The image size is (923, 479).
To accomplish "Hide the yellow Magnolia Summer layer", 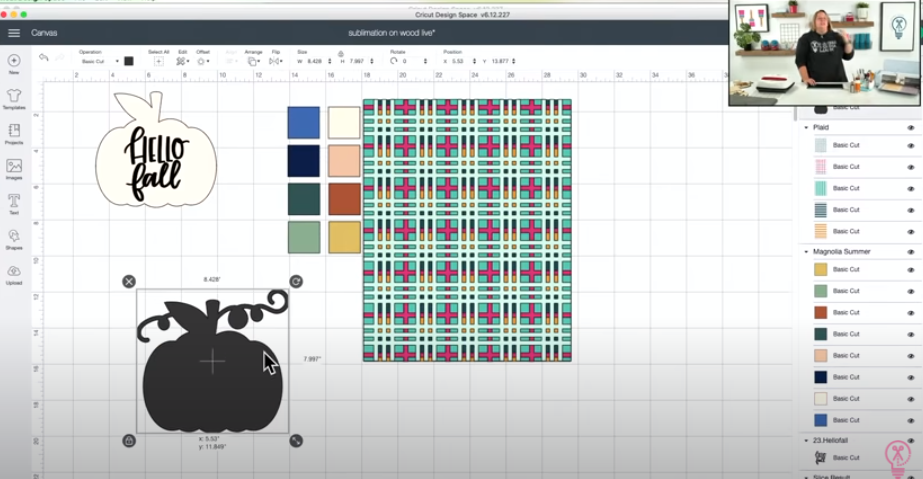I will 911,270.
